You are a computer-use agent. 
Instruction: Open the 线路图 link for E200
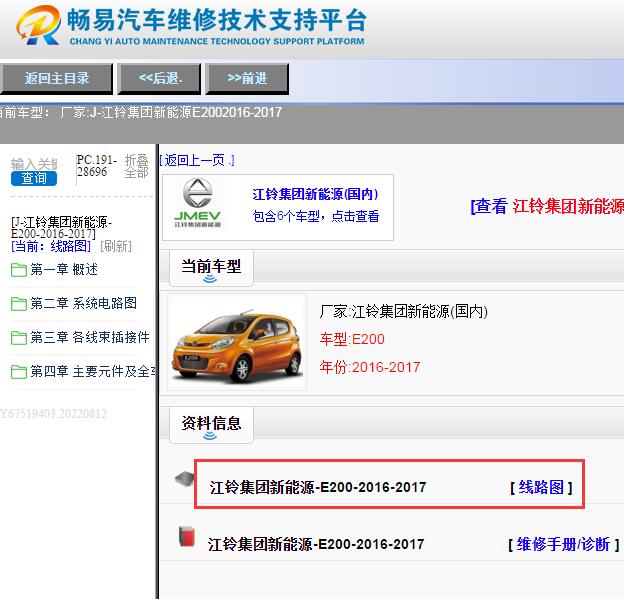541,487
